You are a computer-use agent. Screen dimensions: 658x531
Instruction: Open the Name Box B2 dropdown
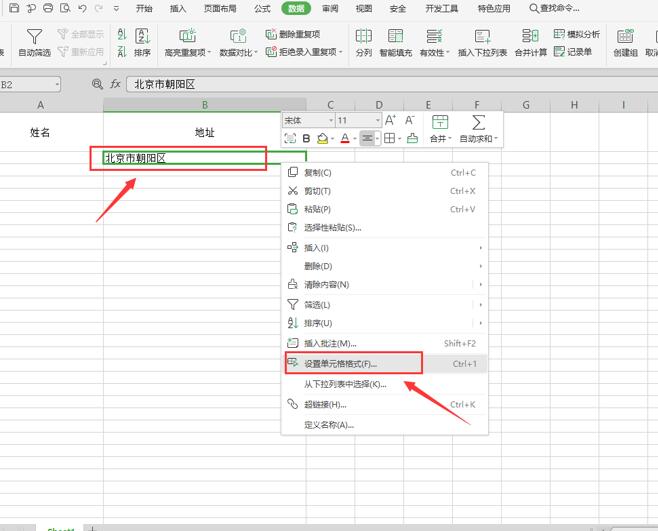pyautogui.click(x=57, y=84)
